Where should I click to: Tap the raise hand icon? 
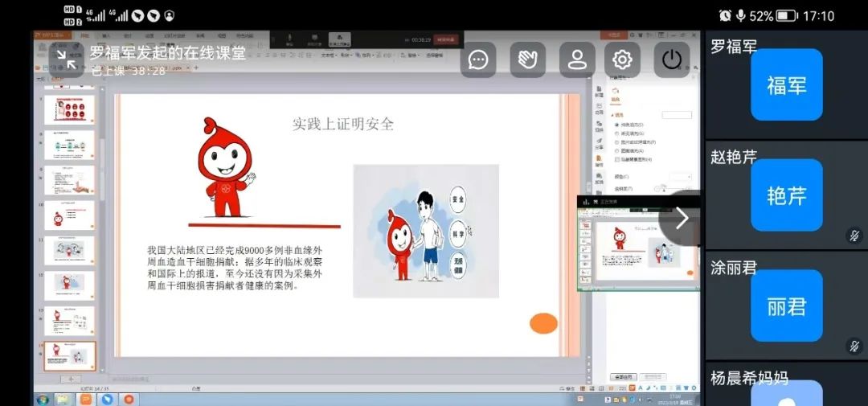coord(527,59)
